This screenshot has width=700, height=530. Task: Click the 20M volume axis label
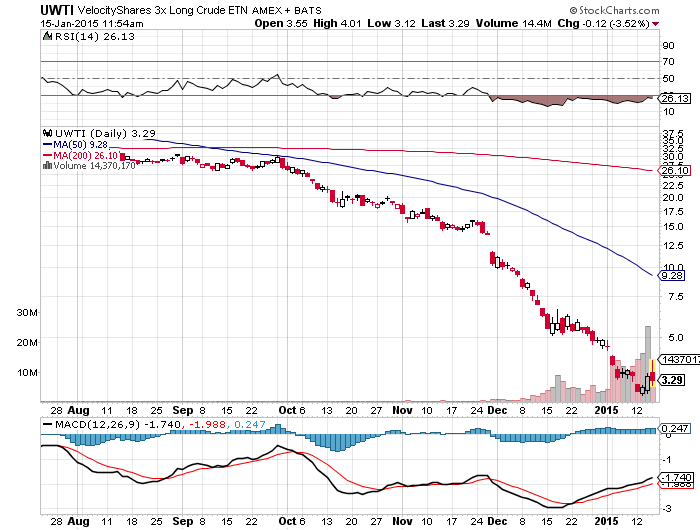[27, 342]
